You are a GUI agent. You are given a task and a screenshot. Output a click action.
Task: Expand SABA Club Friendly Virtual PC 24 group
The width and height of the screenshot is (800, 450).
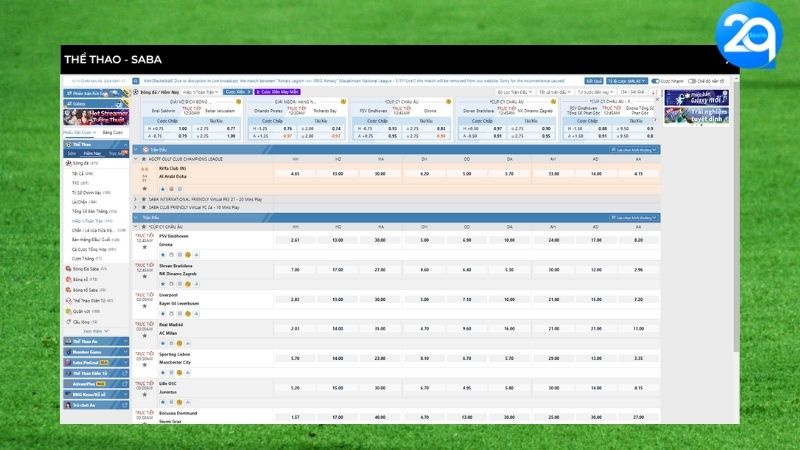(x=136, y=208)
